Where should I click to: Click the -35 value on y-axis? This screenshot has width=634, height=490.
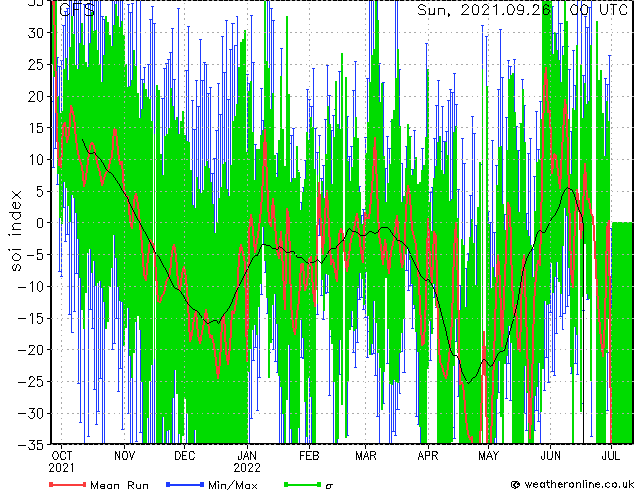31,445
